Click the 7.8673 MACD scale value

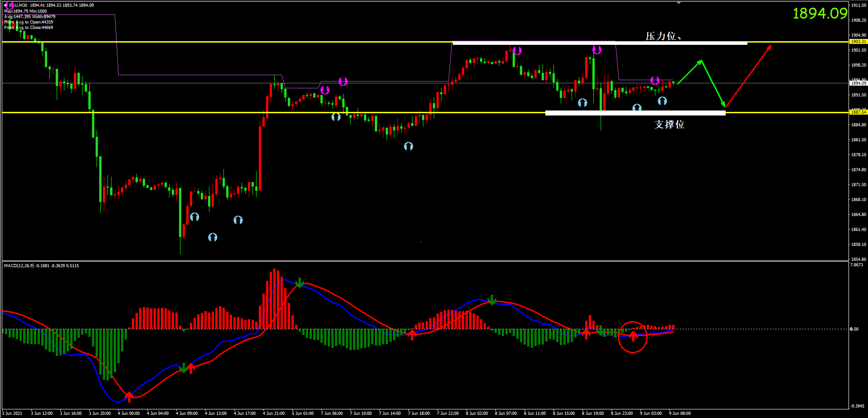click(x=856, y=265)
